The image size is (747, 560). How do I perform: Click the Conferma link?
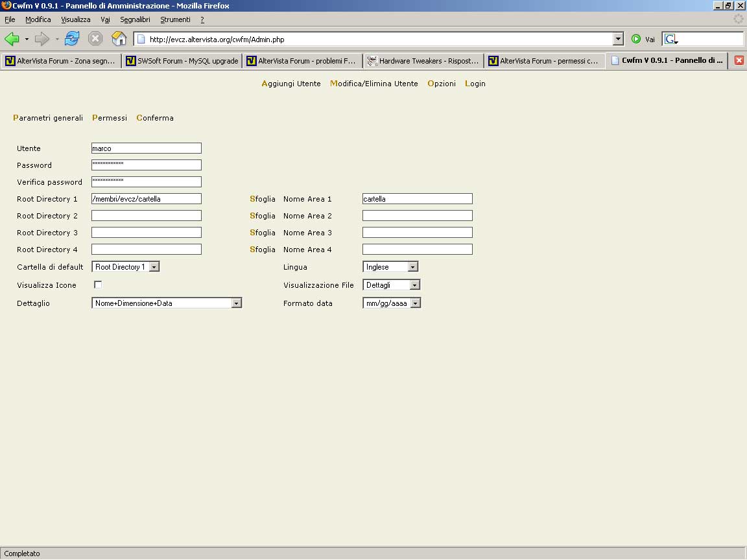(x=155, y=118)
